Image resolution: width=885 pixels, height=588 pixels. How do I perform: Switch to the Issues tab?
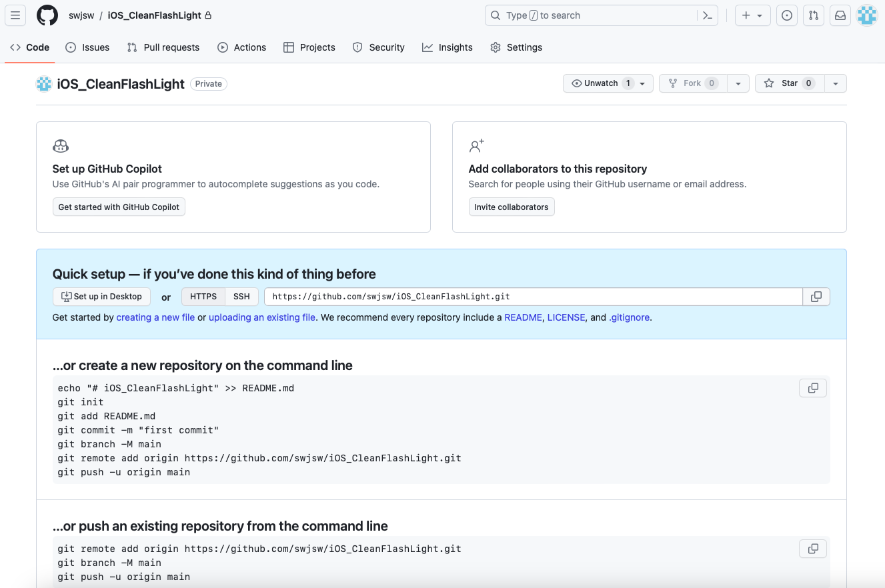click(x=87, y=47)
